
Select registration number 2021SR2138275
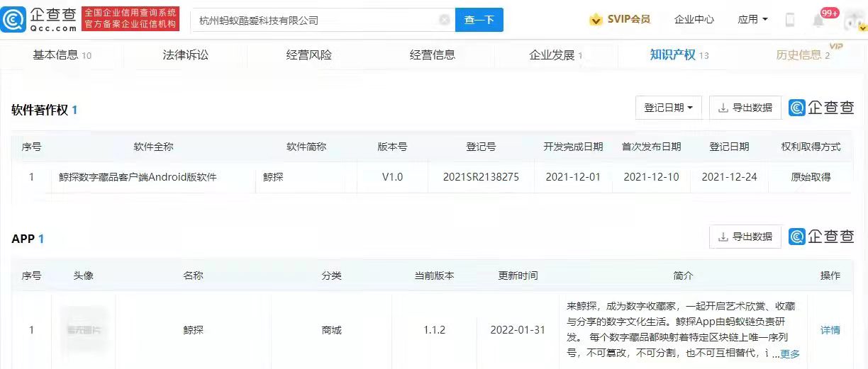[481, 177]
